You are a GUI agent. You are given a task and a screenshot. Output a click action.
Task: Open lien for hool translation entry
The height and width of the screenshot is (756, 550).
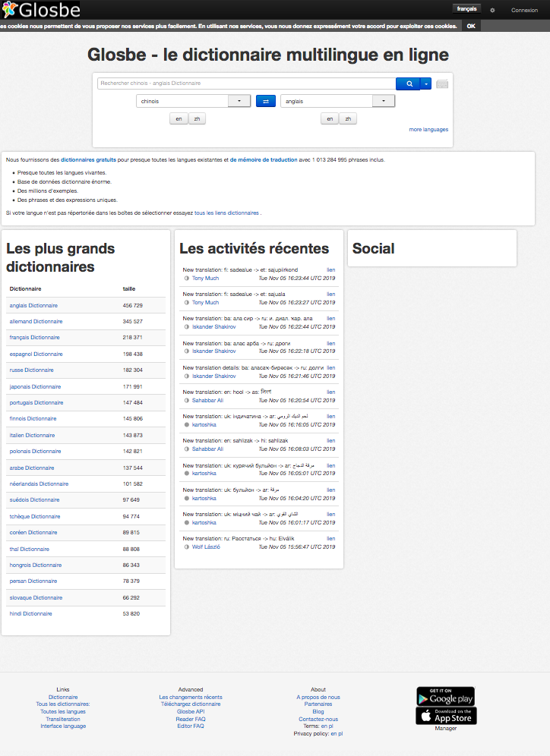click(330, 392)
